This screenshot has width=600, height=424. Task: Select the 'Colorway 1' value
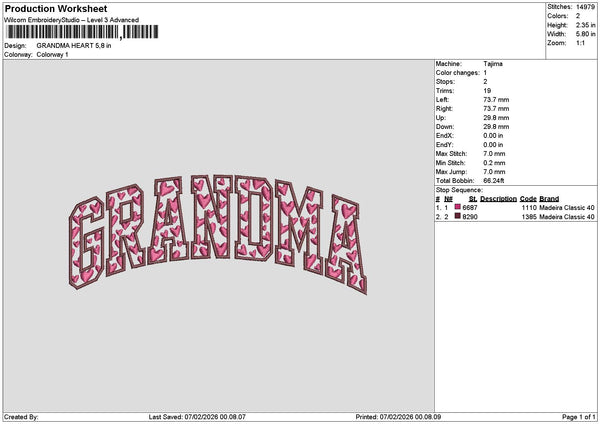point(52,55)
